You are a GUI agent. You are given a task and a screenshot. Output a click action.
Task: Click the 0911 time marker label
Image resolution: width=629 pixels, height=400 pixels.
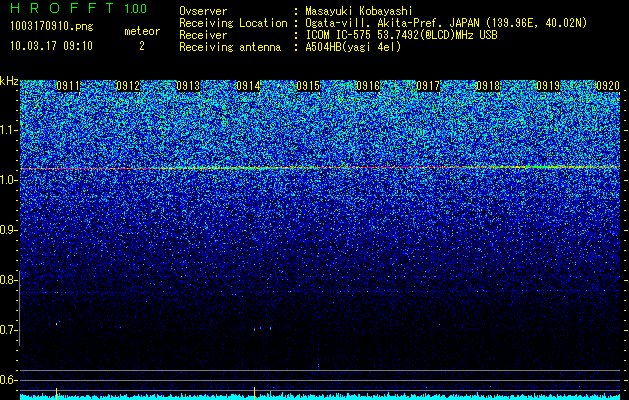[x=68, y=86]
